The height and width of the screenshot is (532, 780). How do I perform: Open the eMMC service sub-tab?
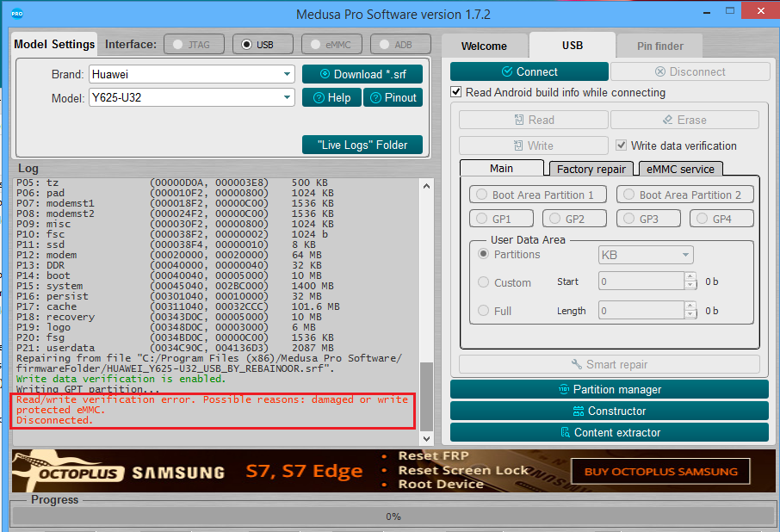point(680,169)
